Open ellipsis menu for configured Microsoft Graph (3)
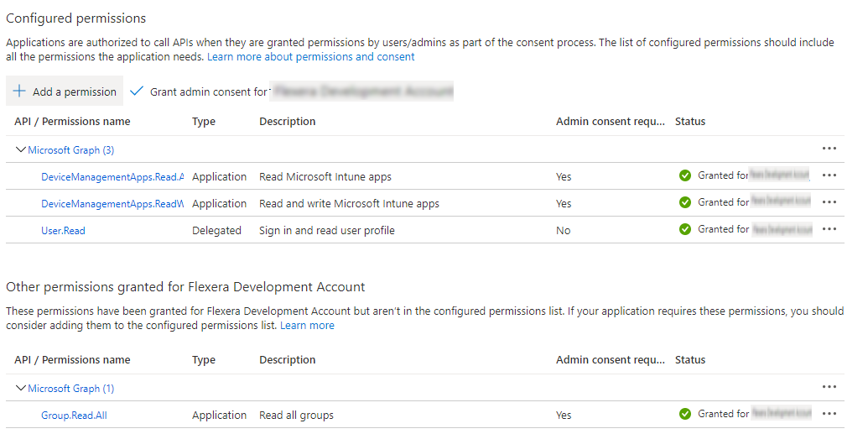Viewport: 868px width, 434px height. point(829,149)
